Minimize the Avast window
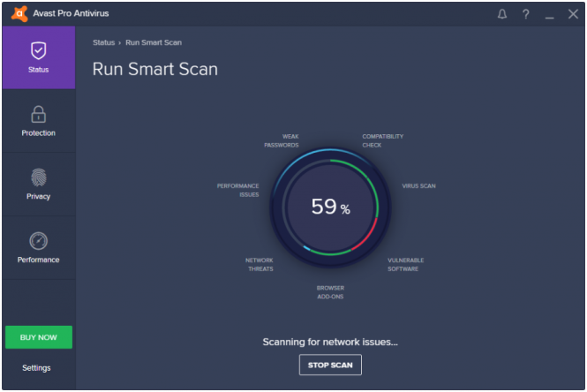The width and height of the screenshot is (587, 392). click(x=549, y=18)
